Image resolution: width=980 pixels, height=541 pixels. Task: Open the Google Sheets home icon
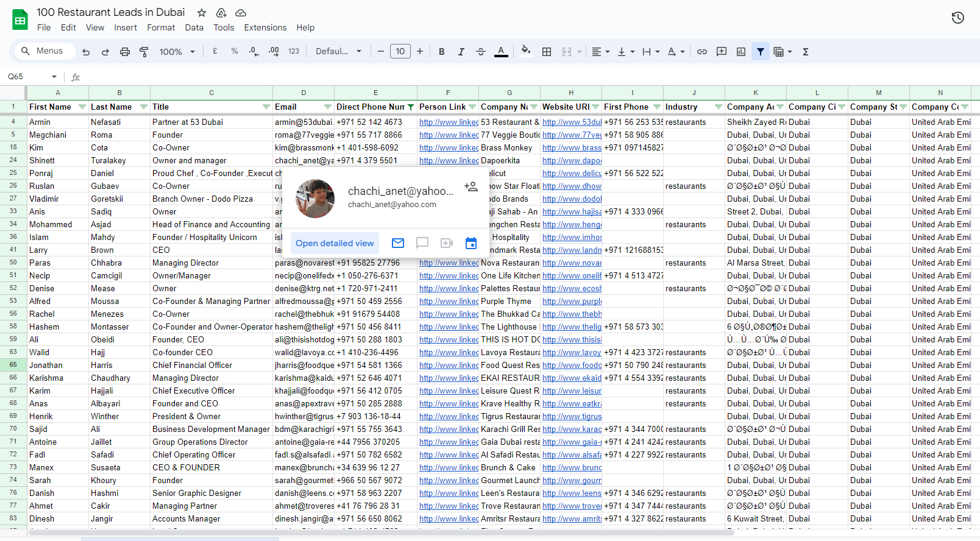pos(20,19)
